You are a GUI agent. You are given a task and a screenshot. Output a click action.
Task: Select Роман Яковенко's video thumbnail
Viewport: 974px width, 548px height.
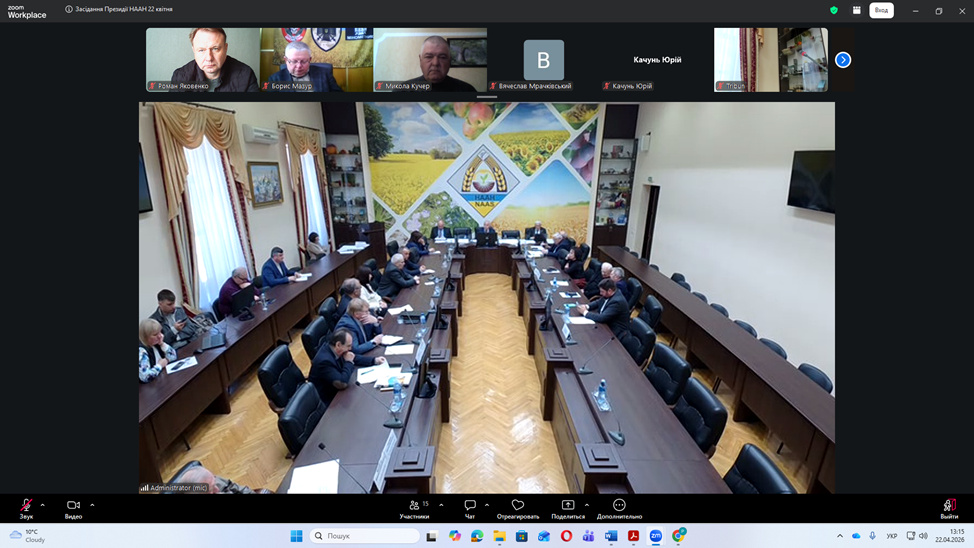point(203,60)
